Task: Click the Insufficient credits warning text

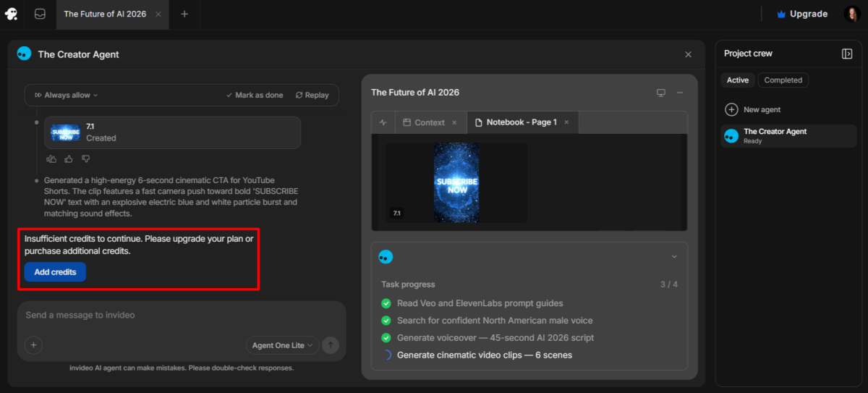Action: [x=139, y=245]
